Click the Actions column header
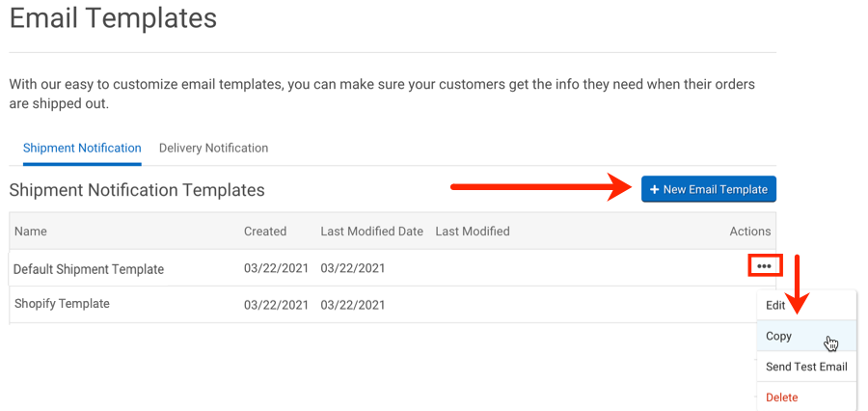Viewport: 868px width, 411px height. [749, 232]
